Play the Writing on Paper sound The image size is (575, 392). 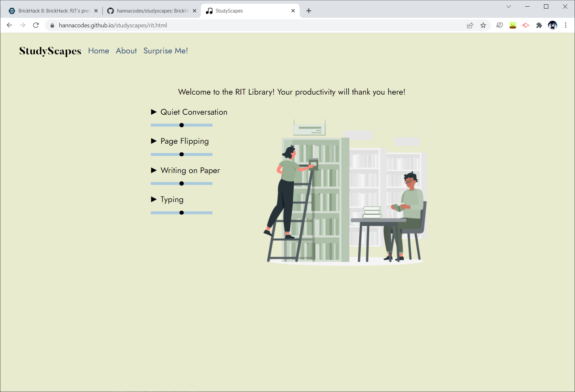(x=154, y=170)
